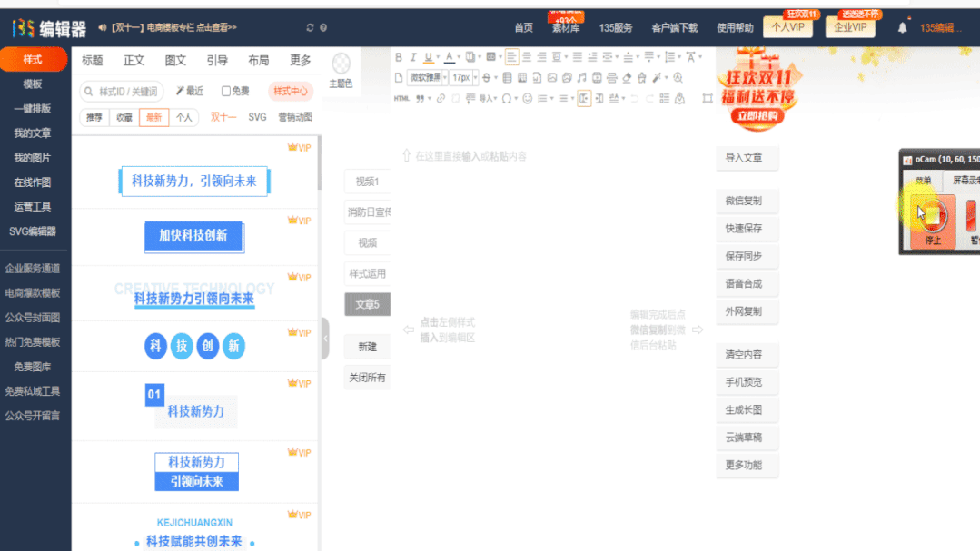Align text left in toolbar
Screen dimensions: 980x551
(x=511, y=57)
